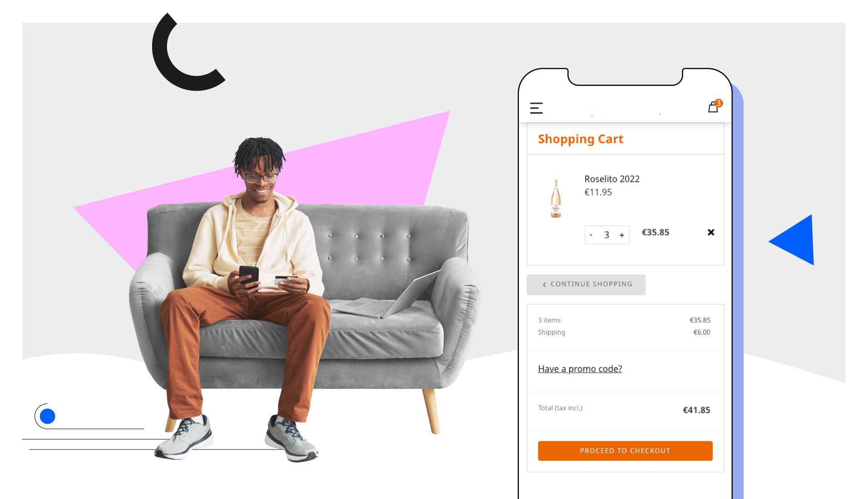Click the cart badge showing 3 items
The image size is (868, 499).
(720, 103)
